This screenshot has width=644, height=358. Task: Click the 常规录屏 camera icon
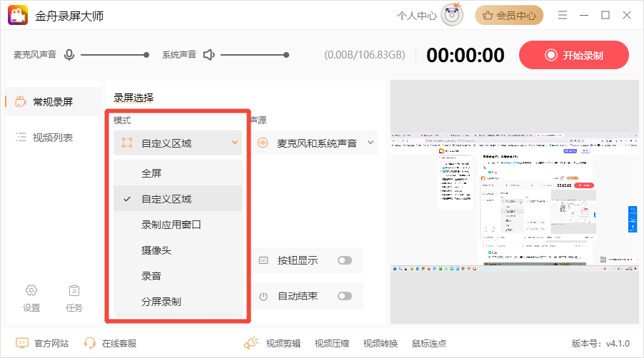click(21, 101)
